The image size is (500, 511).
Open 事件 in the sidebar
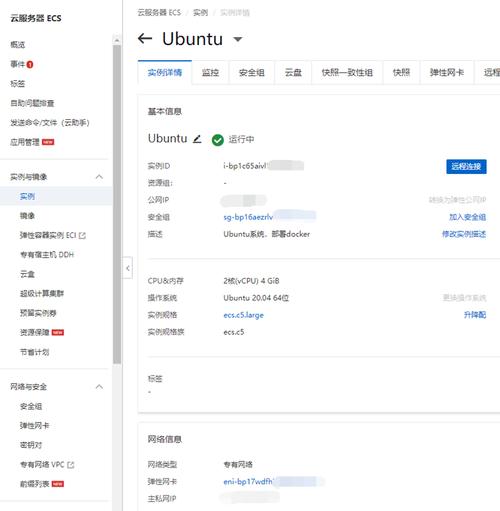18,64
